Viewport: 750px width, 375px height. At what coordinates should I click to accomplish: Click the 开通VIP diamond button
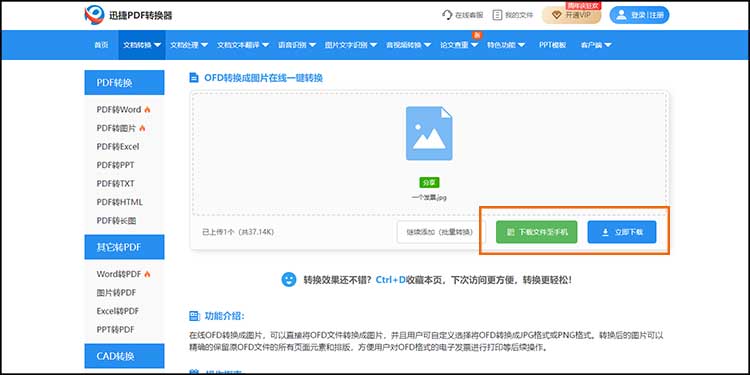coord(571,15)
